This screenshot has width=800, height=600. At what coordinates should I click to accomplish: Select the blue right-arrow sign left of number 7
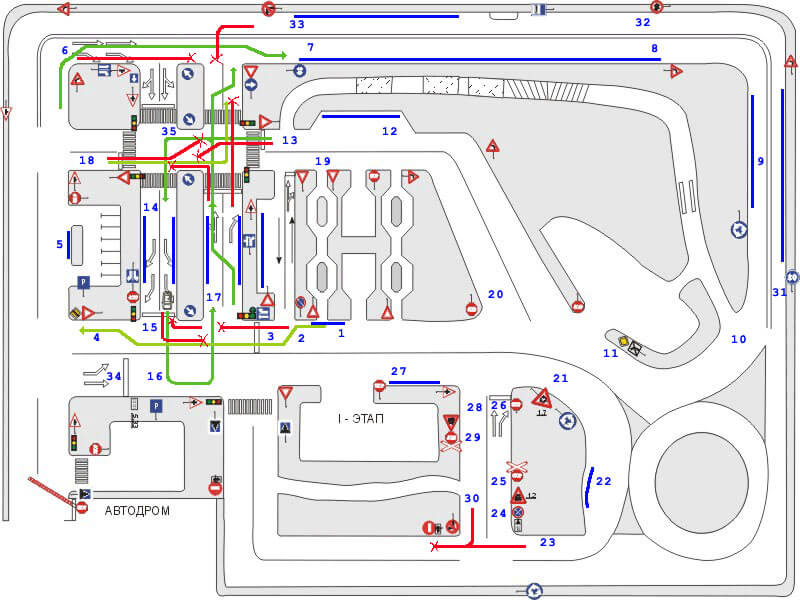click(251, 85)
